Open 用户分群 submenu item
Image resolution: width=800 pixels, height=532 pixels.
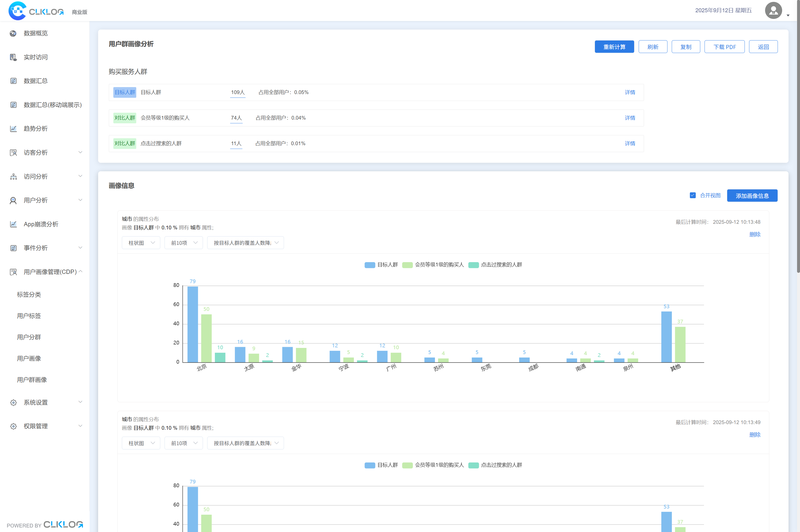tap(29, 337)
